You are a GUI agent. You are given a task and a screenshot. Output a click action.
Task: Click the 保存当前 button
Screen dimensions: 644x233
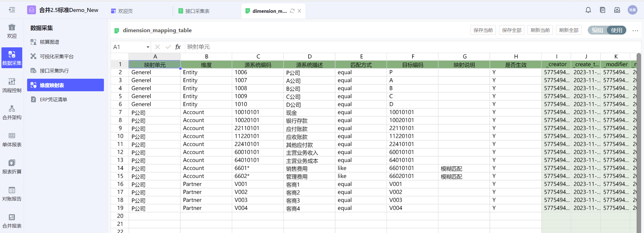483,30
